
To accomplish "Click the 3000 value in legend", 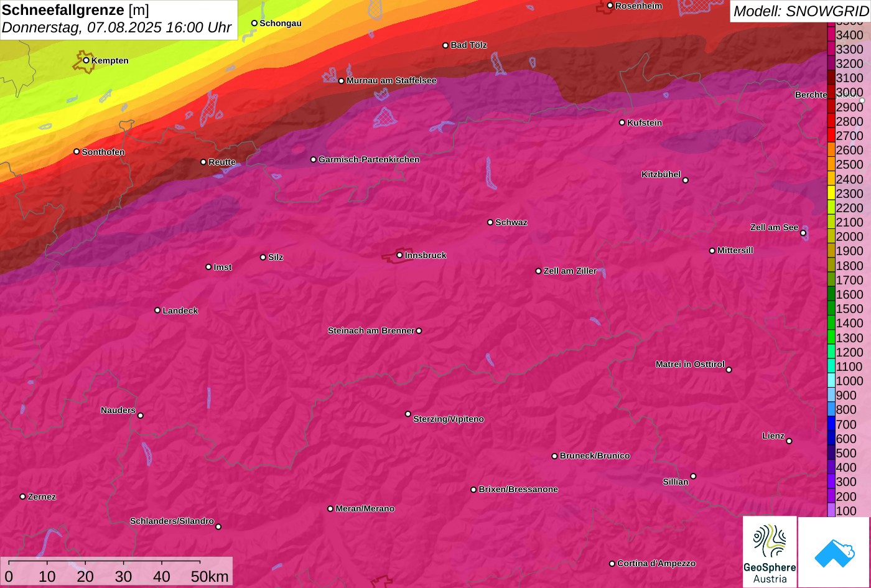I will point(849,93).
